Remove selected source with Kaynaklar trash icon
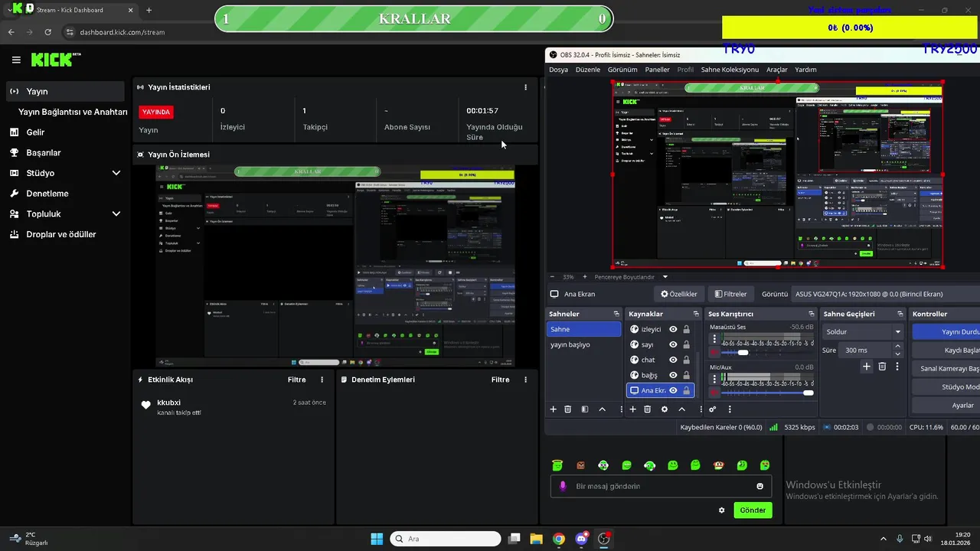The width and height of the screenshot is (980, 551). pos(647,409)
